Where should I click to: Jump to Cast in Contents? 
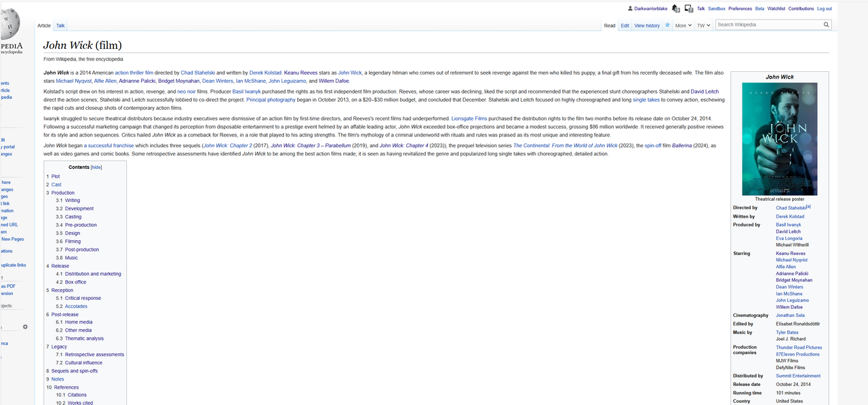click(56, 185)
